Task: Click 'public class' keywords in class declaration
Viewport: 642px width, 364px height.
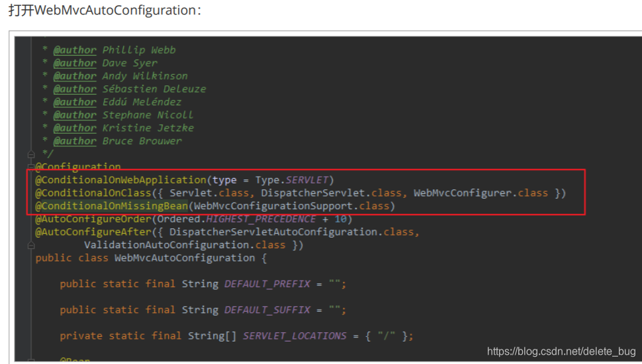Action: tap(71, 258)
